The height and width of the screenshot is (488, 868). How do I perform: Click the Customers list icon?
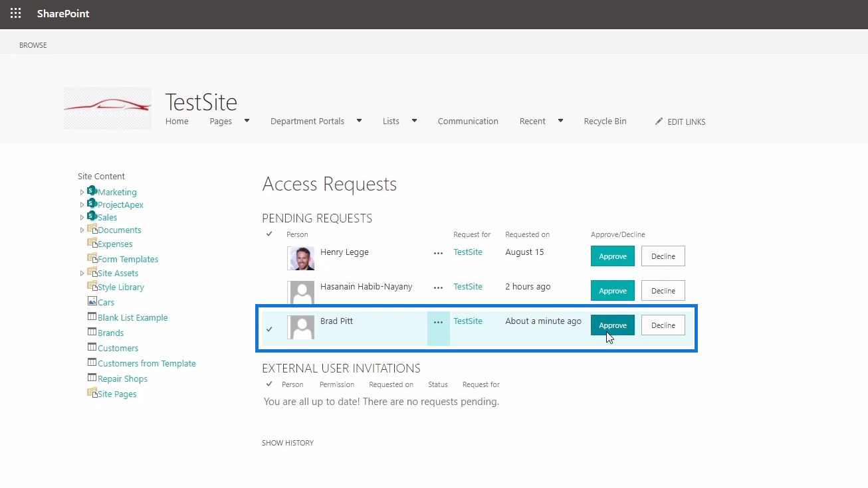tap(92, 347)
